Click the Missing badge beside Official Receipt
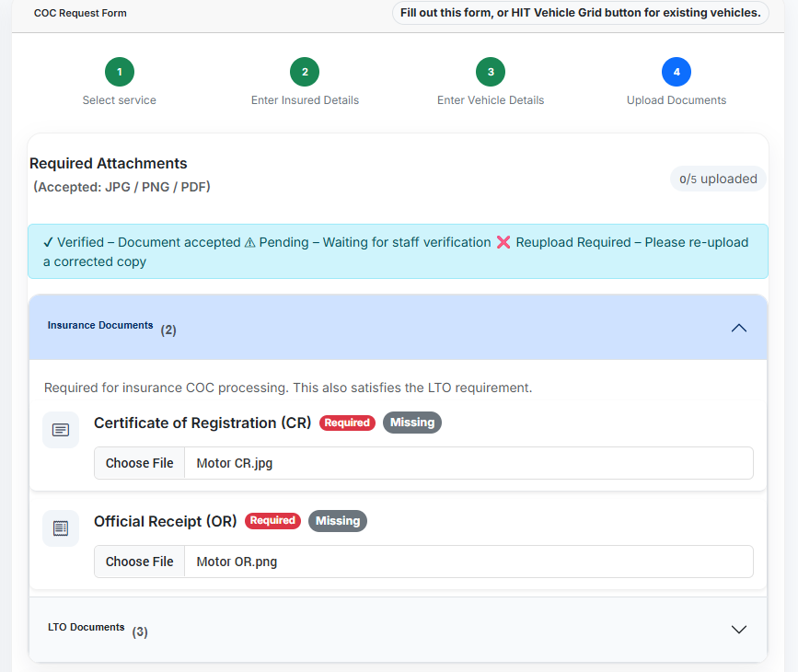 click(x=338, y=521)
